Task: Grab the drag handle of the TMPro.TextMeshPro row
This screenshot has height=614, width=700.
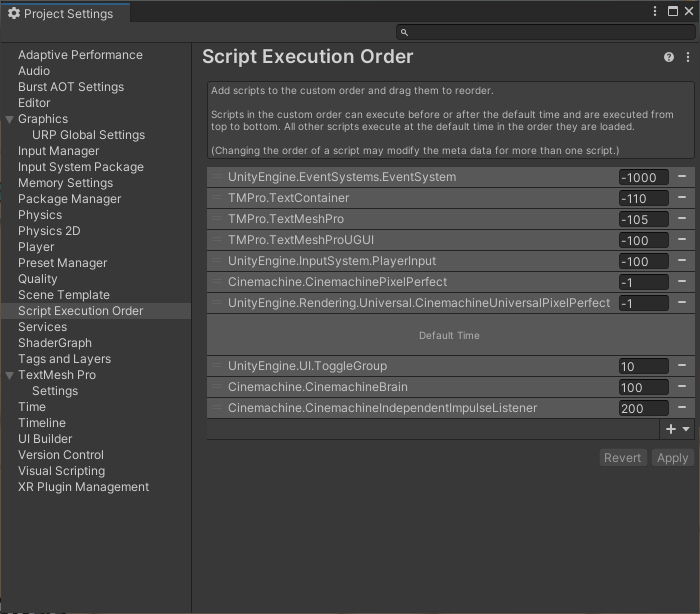Action: pyautogui.click(x=217, y=218)
